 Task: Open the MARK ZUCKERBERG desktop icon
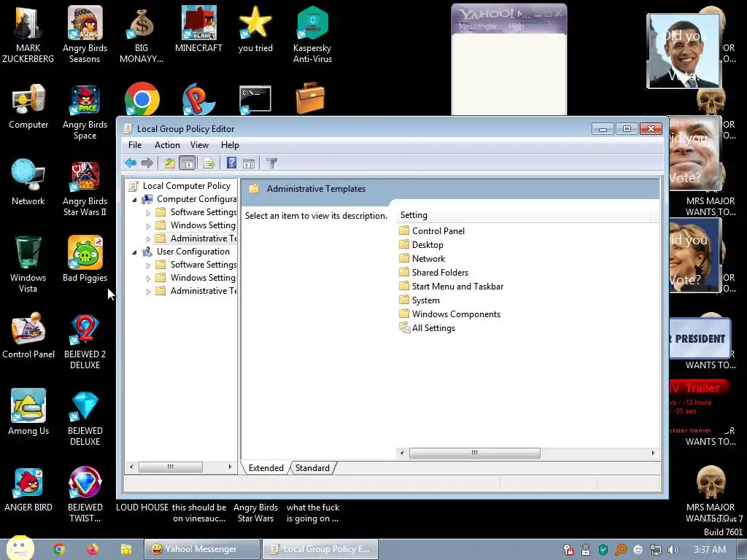(28, 34)
